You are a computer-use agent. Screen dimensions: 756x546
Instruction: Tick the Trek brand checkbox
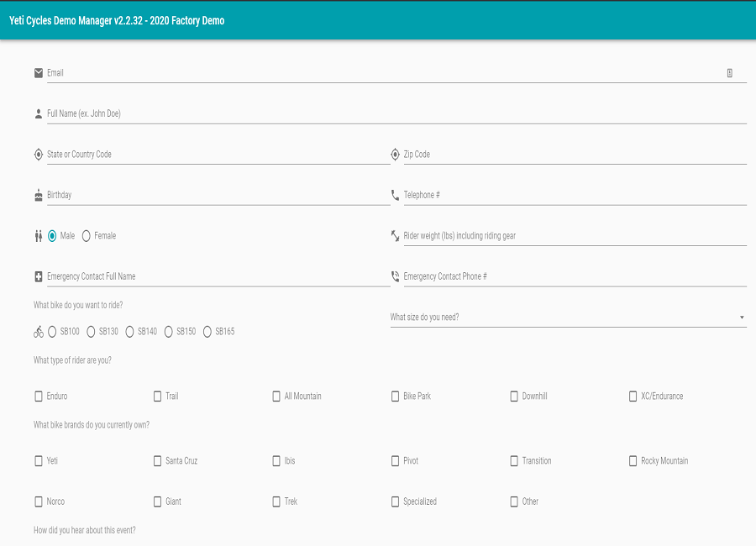[276, 501]
